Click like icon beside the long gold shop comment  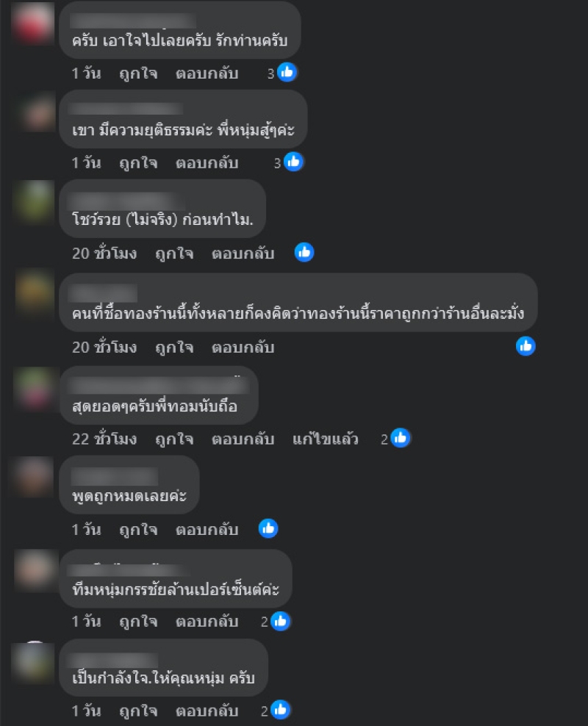526,346
